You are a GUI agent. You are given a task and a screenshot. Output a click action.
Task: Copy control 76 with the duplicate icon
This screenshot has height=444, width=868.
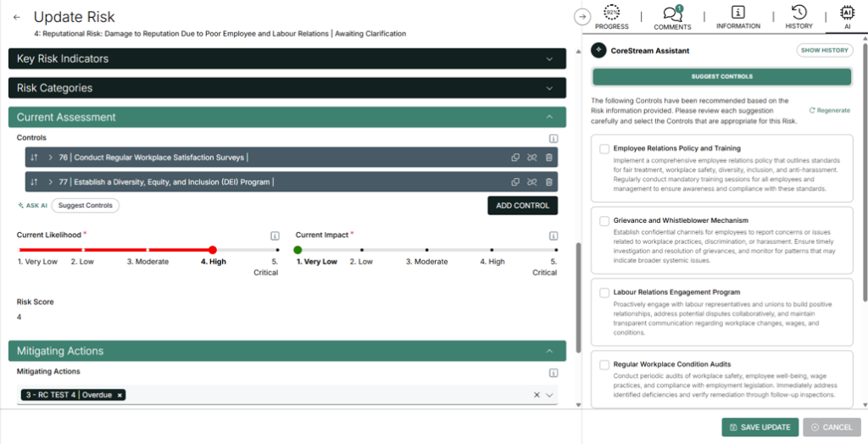coord(515,158)
